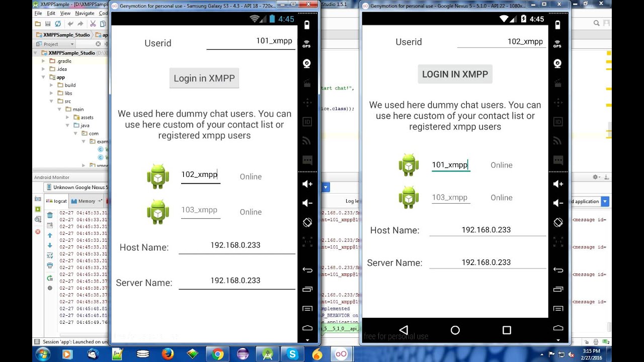Open the File menu in Android Studio
Viewport: 644px width, 362px height.
click(x=38, y=14)
